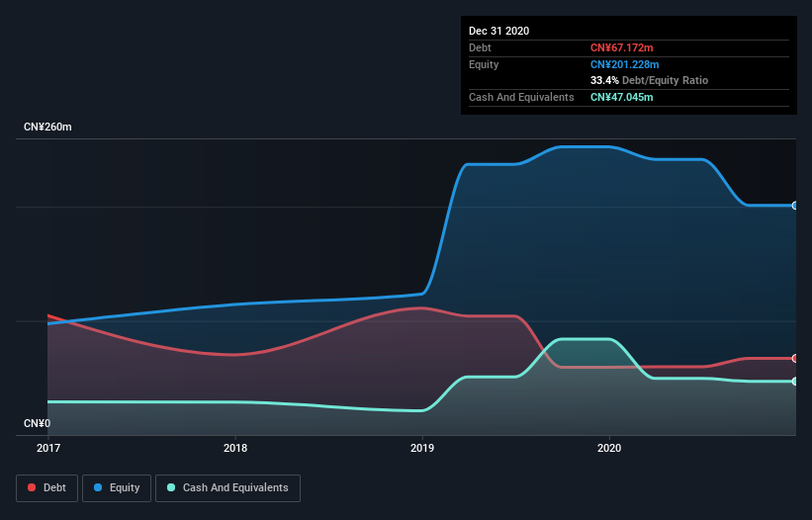Image resolution: width=812 pixels, height=520 pixels.
Task: Click the Debt label in tooltip
Action: click(480, 47)
